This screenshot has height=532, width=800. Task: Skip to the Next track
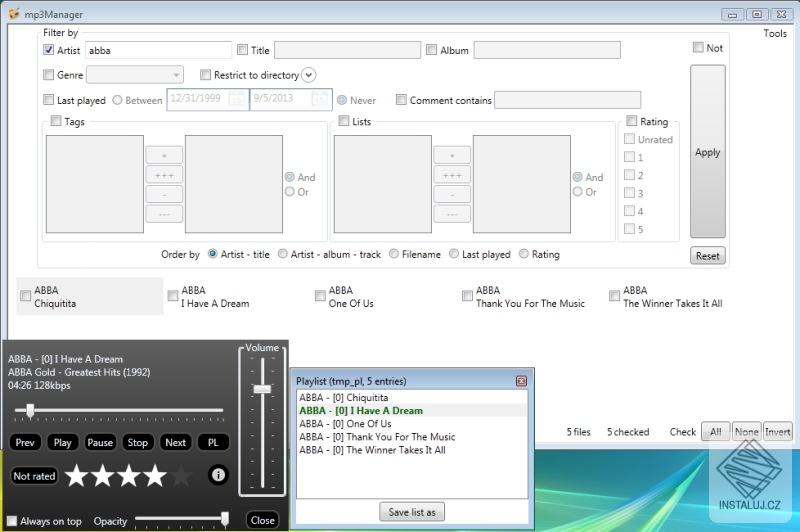[175, 442]
